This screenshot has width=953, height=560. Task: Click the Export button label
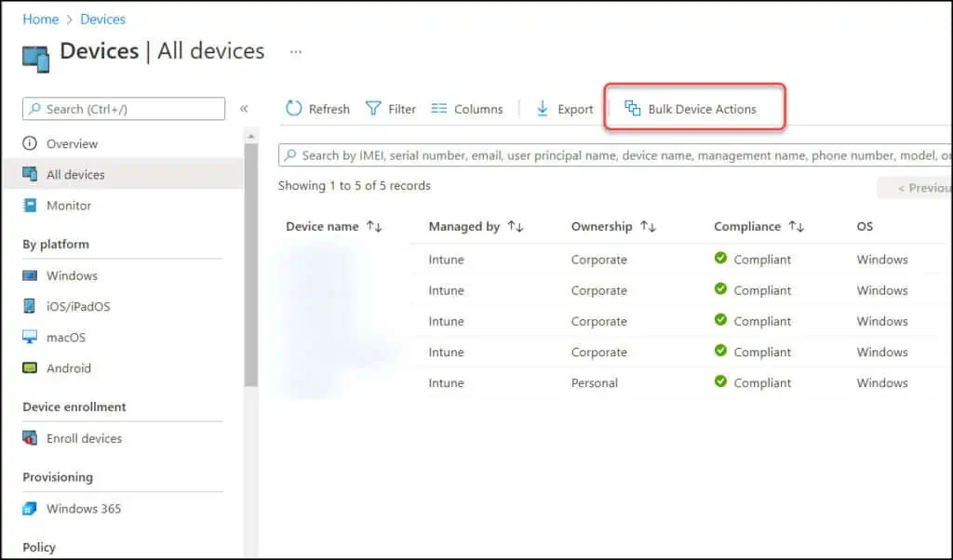pos(575,110)
